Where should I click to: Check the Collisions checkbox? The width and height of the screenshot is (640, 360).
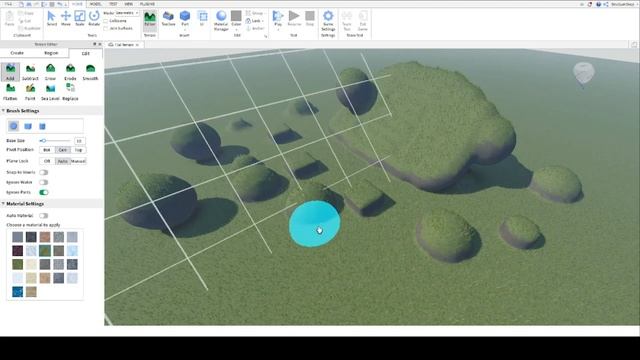coord(106,21)
